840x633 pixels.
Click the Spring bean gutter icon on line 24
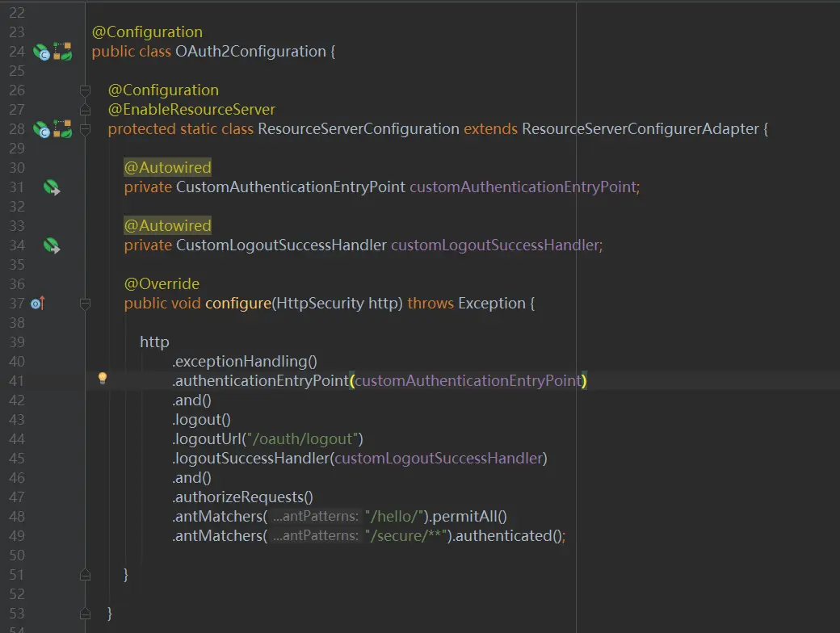click(x=41, y=52)
